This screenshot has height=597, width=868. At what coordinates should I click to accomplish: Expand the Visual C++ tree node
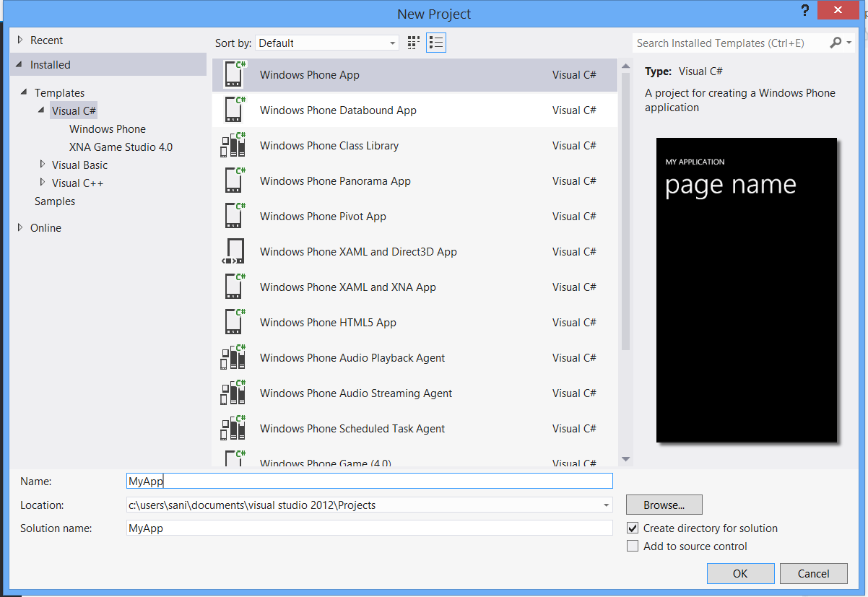pos(43,183)
